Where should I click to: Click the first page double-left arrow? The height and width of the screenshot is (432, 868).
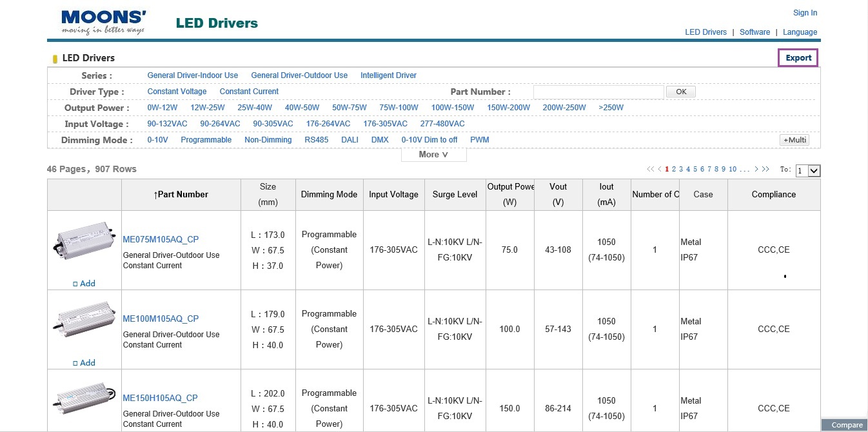[650, 170]
